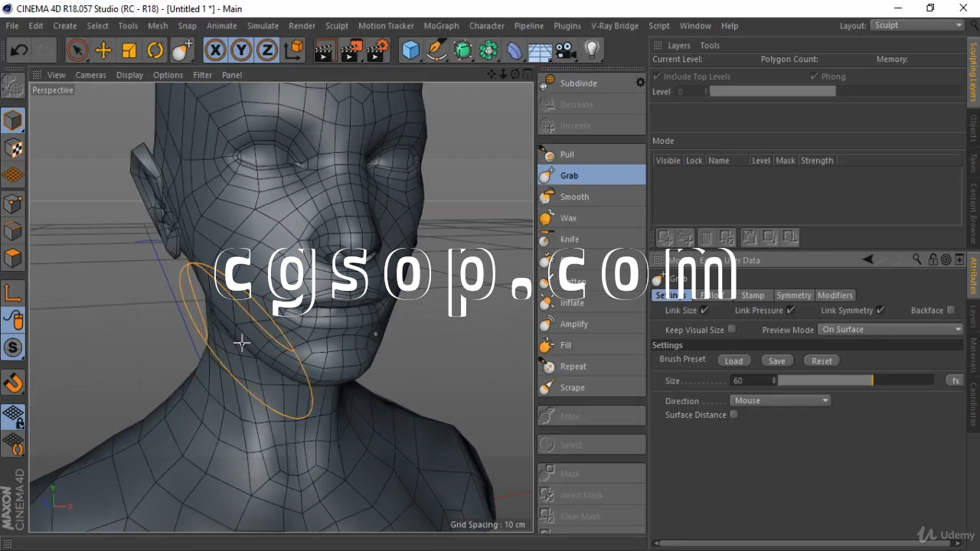This screenshot has height=551, width=980.
Task: Open the Preview Mode dropdown
Action: [890, 330]
